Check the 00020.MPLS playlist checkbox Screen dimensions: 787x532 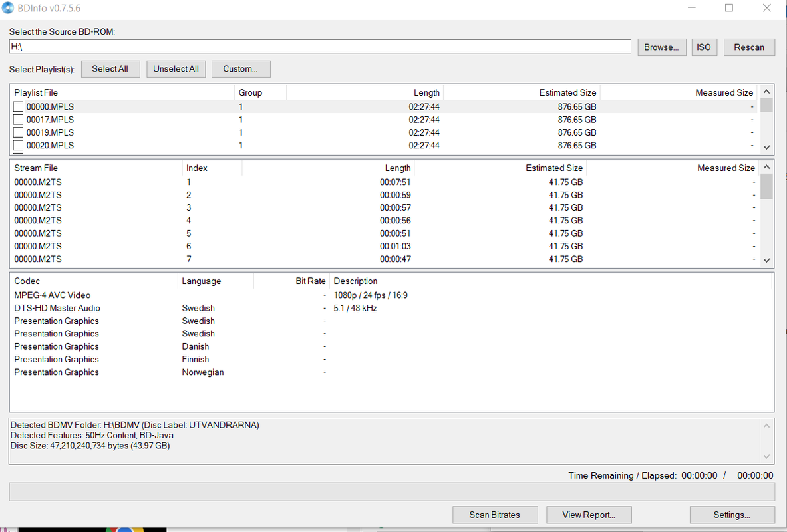(18, 146)
